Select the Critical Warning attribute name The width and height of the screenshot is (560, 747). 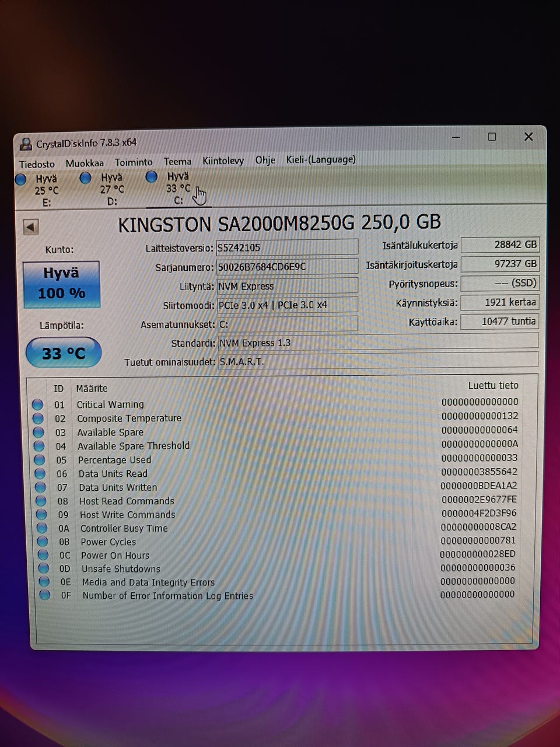pyautogui.click(x=110, y=404)
